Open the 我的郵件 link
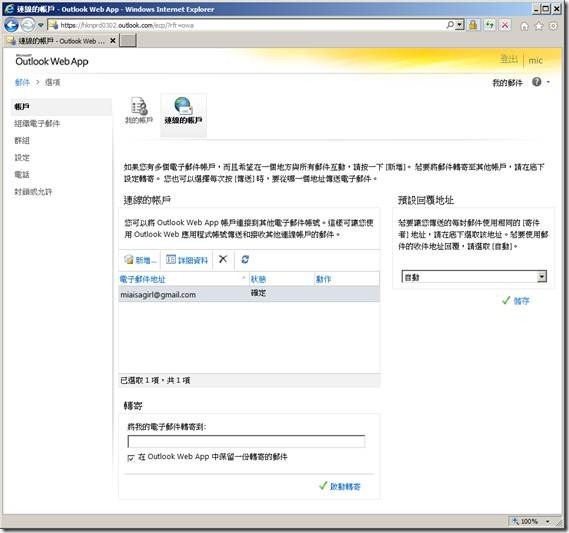The image size is (569, 533). pyautogui.click(x=507, y=83)
